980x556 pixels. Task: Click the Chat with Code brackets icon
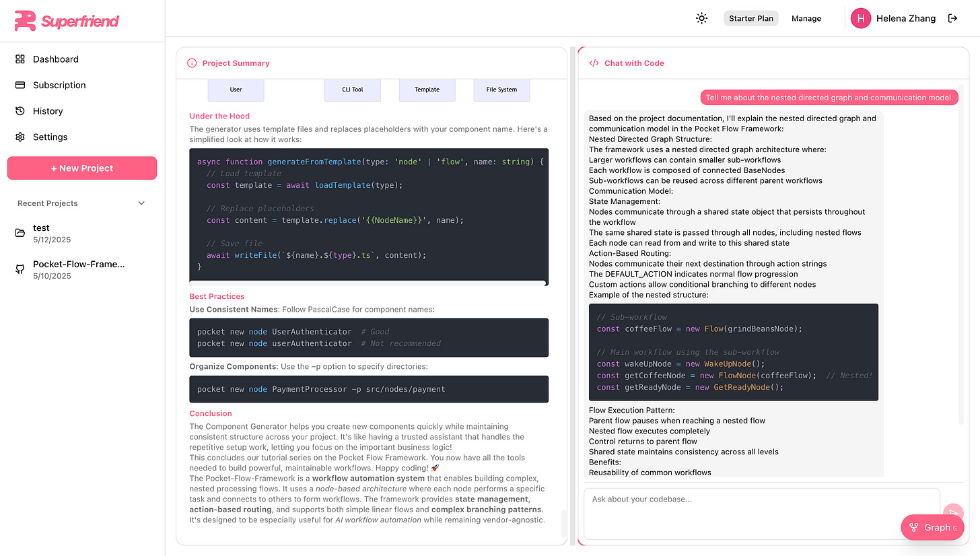[x=594, y=63]
